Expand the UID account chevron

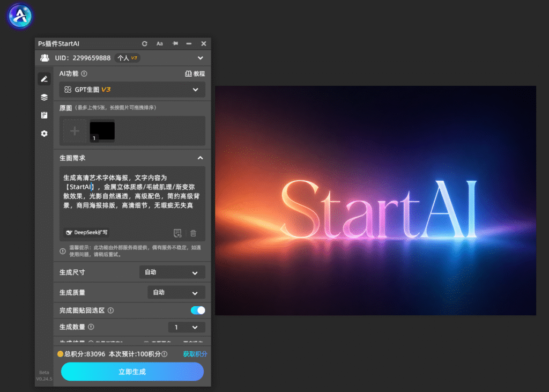click(x=201, y=58)
